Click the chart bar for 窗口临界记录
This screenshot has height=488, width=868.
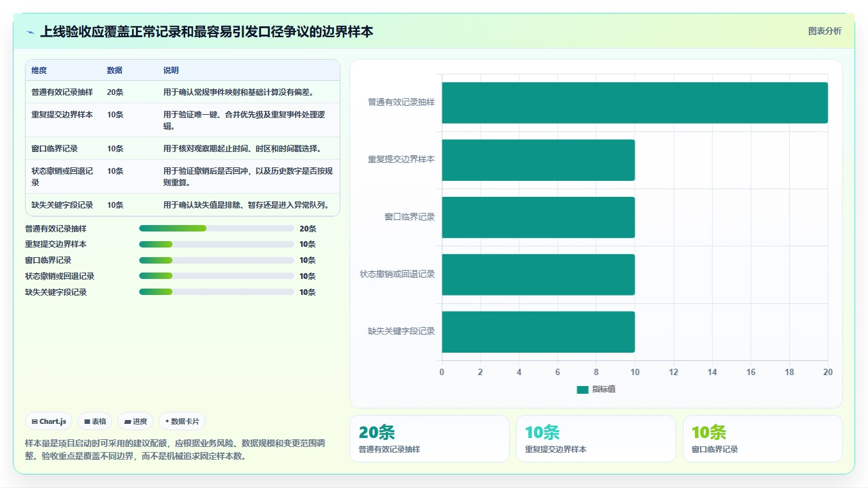click(x=538, y=217)
